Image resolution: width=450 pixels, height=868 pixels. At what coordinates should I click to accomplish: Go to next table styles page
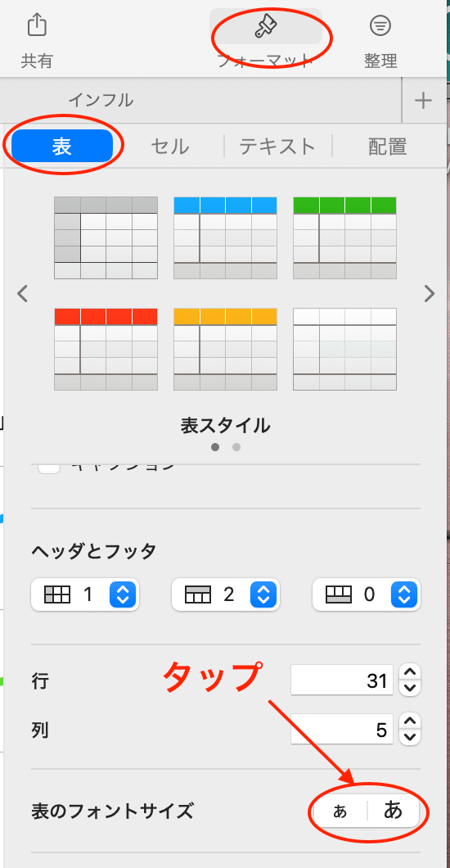(x=430, y=293)
